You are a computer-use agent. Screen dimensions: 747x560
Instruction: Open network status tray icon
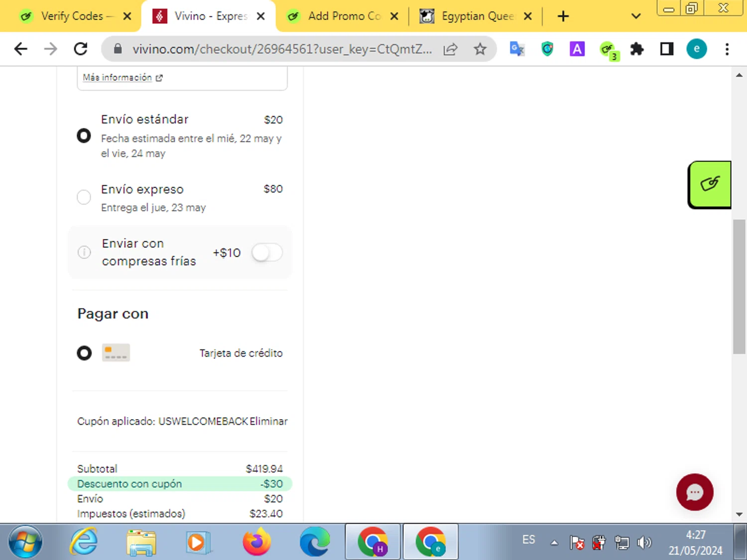click(622, 542)
